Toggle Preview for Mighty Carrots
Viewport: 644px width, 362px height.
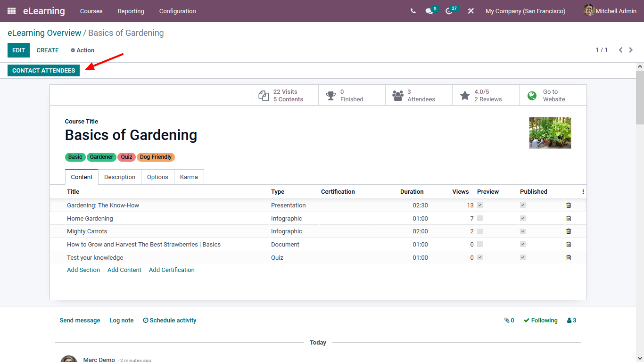click(480, 231)
